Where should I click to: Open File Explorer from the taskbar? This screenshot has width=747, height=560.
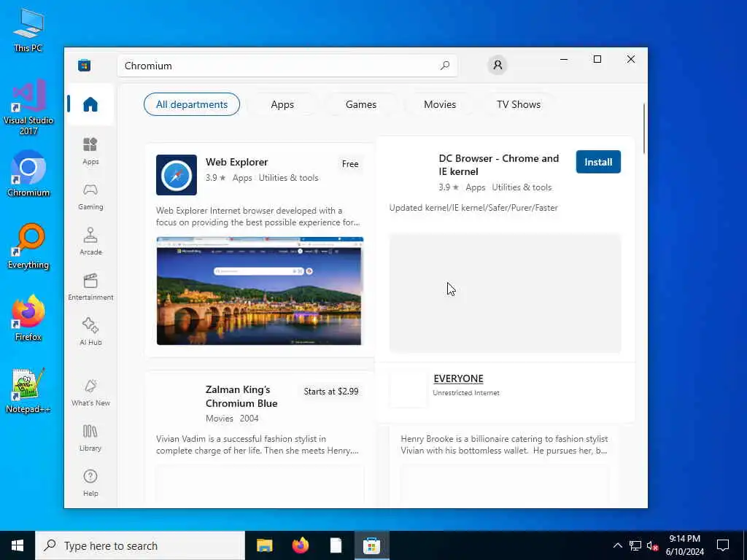(264, 545)
